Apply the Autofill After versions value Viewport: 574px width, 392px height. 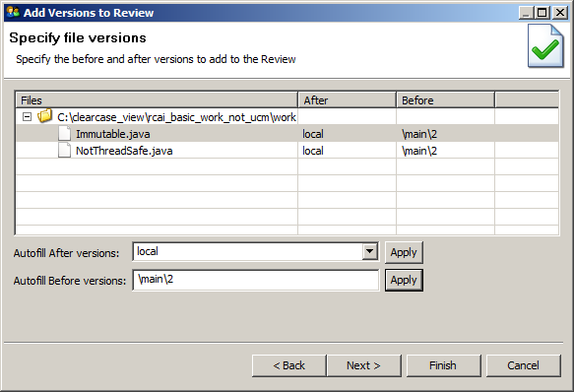pos(404,252)
